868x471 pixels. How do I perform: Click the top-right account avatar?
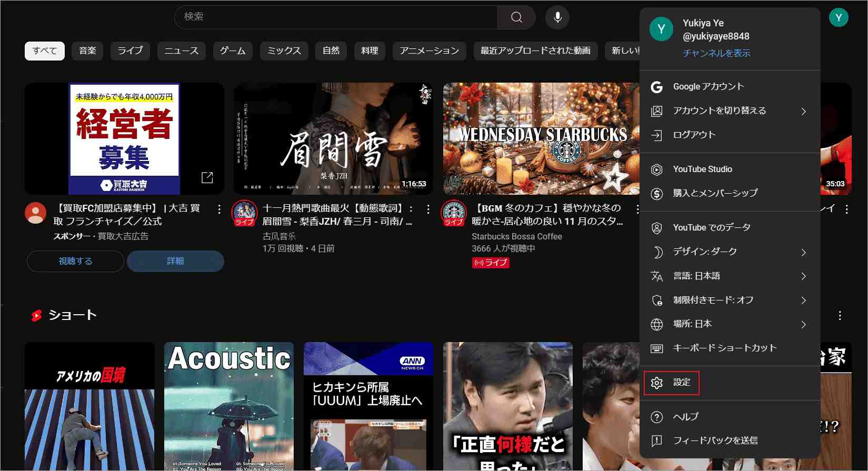(x=839, y=17)
